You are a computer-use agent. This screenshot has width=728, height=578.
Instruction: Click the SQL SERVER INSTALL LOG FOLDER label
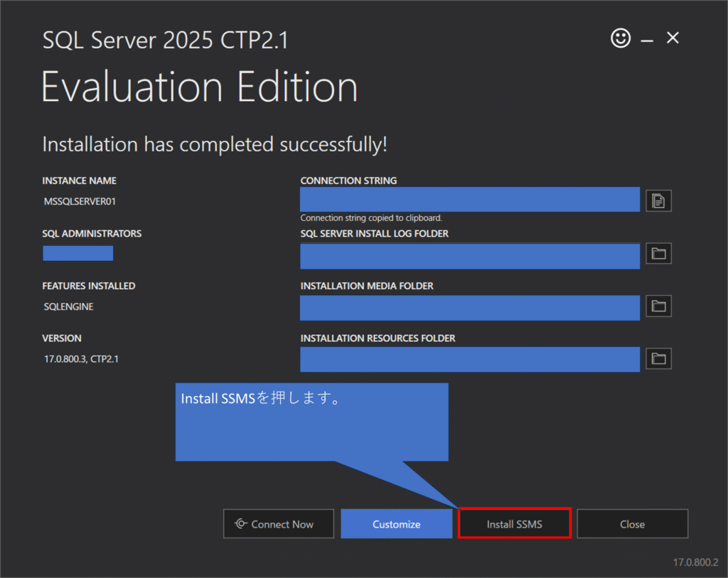[x=374, y=233]
